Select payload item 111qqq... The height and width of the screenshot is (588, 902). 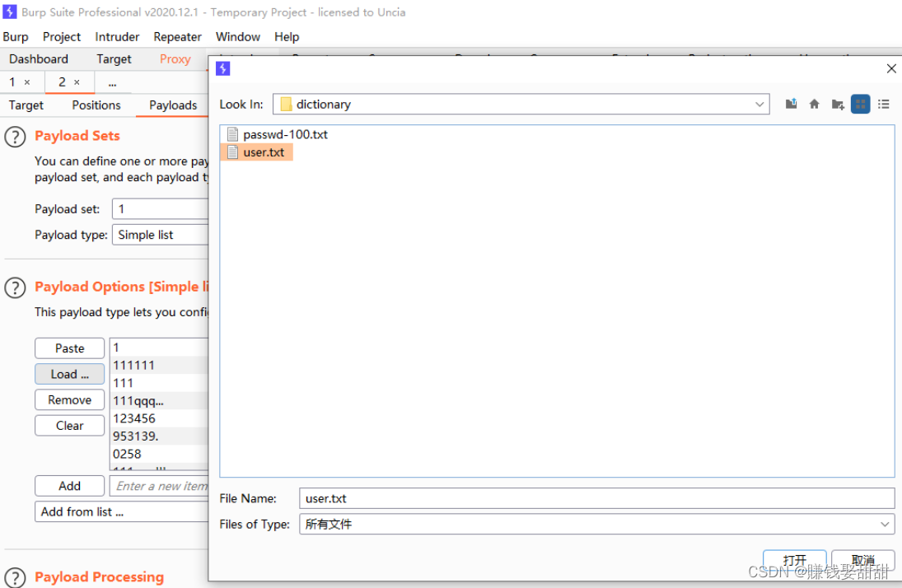(x=159, y=400)
